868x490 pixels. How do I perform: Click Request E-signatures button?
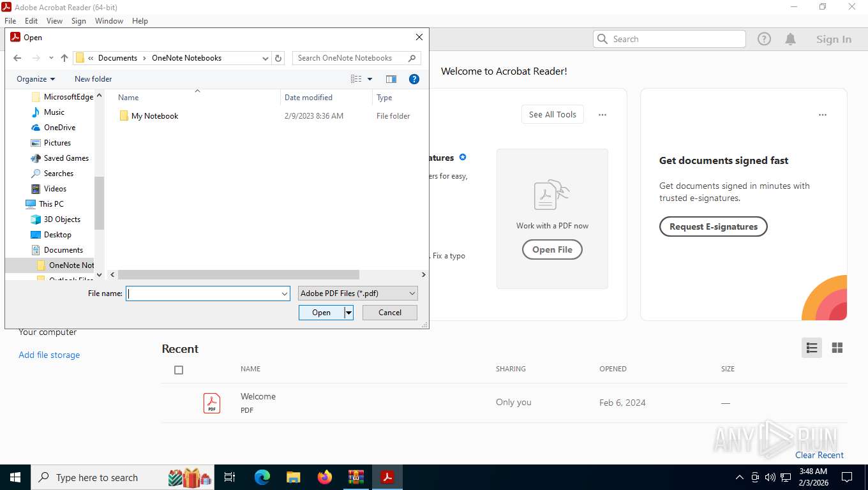[x=714, y=226]
